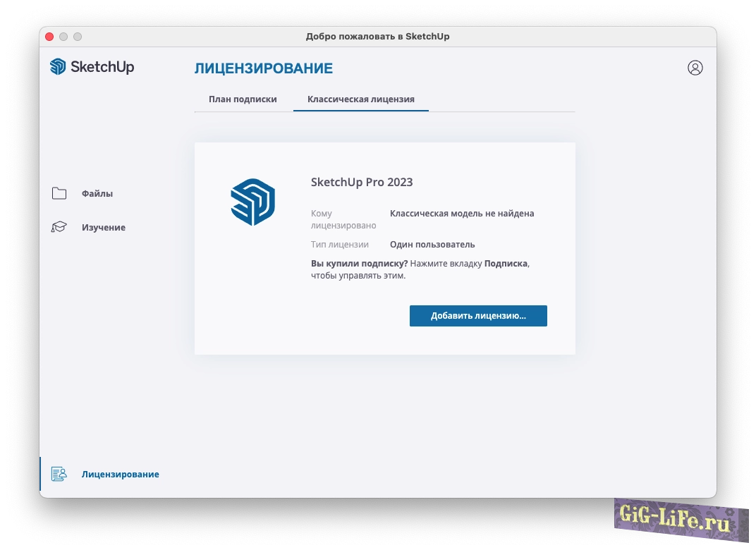
Task: Click the bold Подписка text in hint
Action: [506, 263]
